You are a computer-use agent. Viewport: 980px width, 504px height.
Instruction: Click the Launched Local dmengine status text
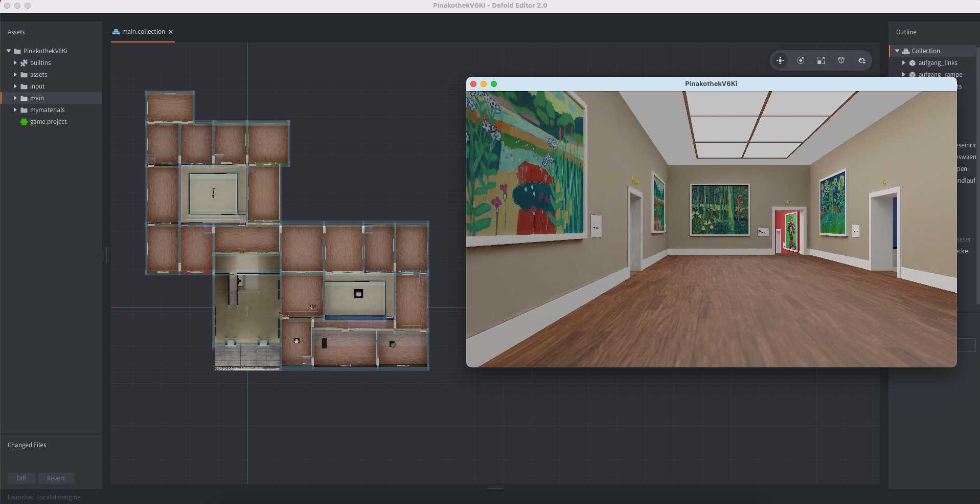tap(44, 497)
